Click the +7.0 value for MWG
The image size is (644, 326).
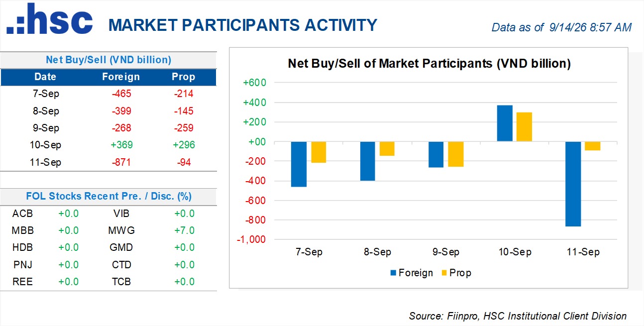[184, 230]
